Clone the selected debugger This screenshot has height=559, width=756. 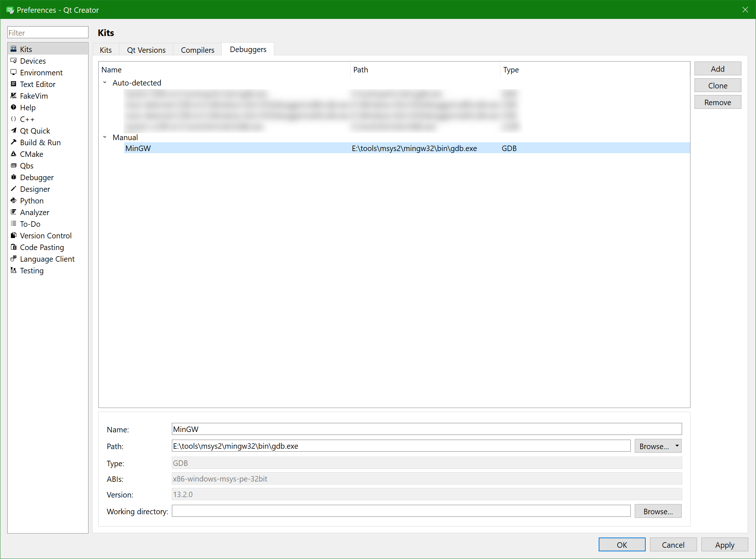tap(718, 86)
